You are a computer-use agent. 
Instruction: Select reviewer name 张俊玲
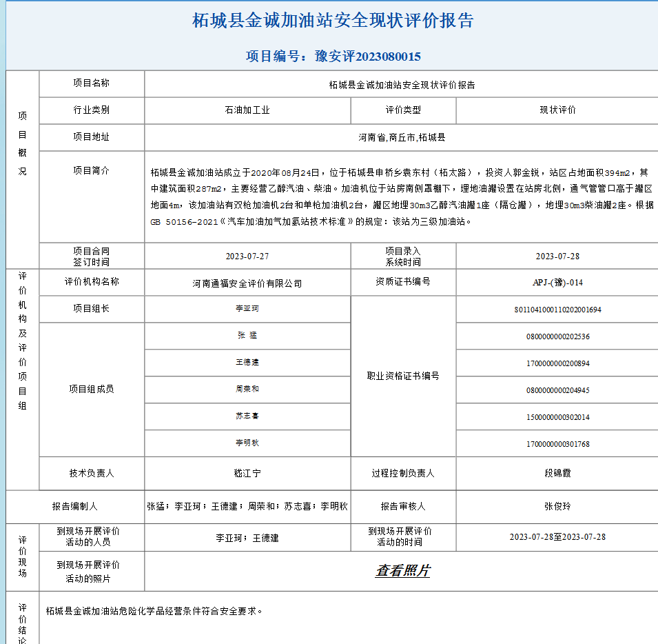(x=557, y=506)
